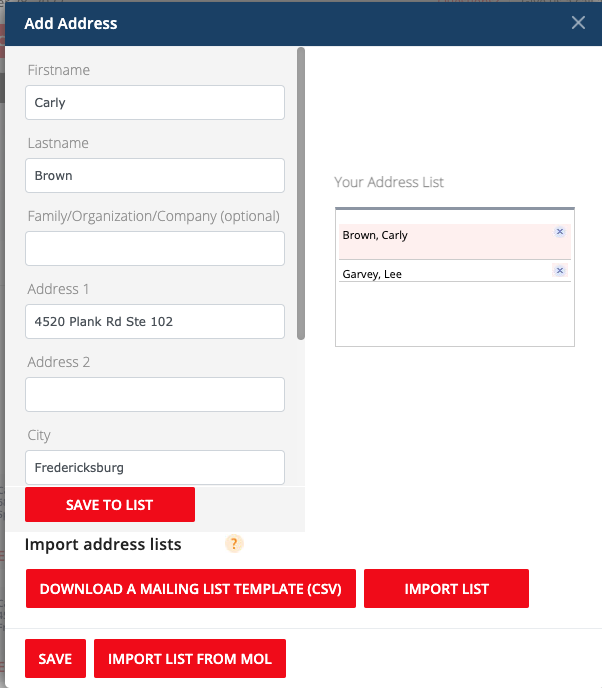This screenshot has height=688, width=602.
Task: Click the form's vertical scrollbar
Action: pyautogui.click(x=301, y=193)
